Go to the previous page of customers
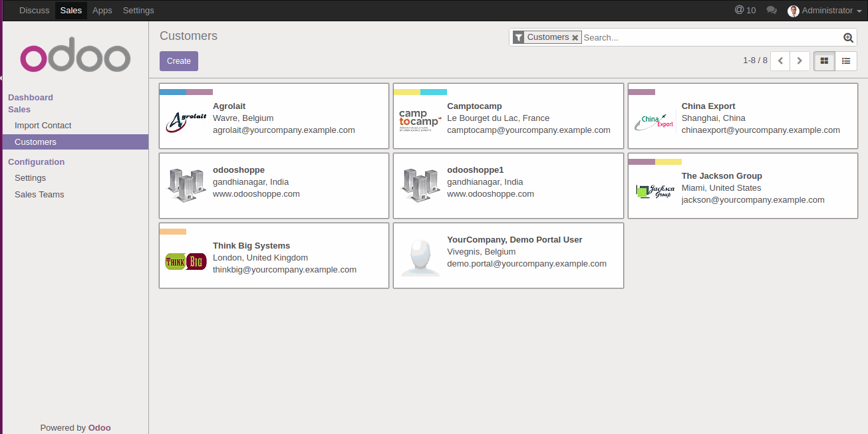The width and height of the screenshot is (868, 434). click(x=780, y=60)
